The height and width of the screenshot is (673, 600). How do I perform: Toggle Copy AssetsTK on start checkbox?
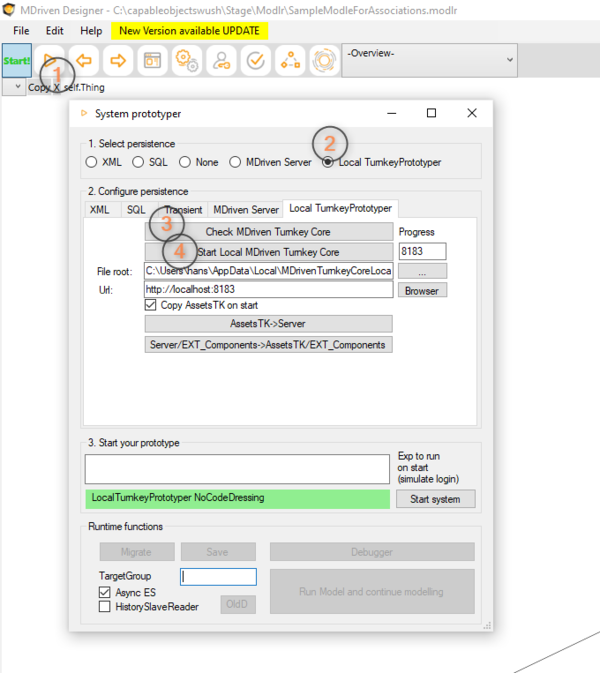pyautogui.click(x=150, y=305)
